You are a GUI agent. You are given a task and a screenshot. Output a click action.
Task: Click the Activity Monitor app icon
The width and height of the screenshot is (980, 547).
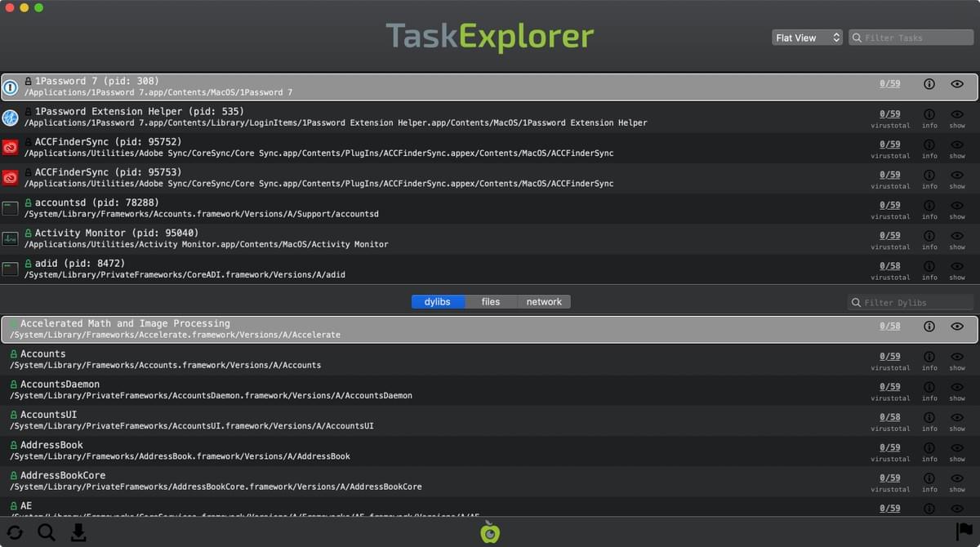(x=11, y=238)
